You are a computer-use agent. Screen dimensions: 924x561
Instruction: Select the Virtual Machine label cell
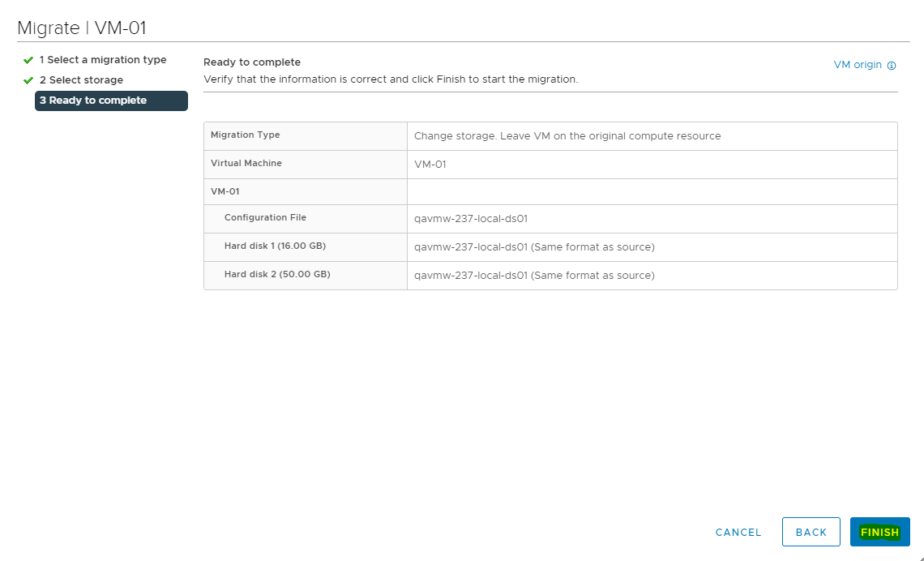tap(306, 165)
